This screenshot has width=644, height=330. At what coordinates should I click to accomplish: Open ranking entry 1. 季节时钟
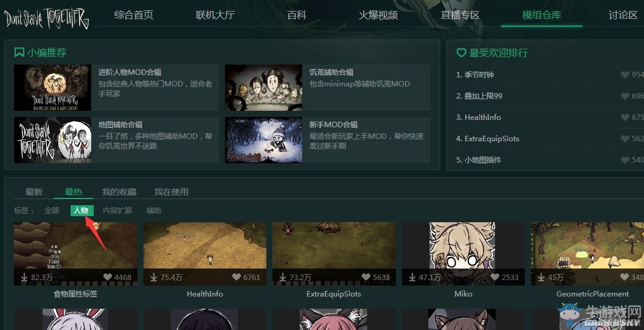pos(475,75)
